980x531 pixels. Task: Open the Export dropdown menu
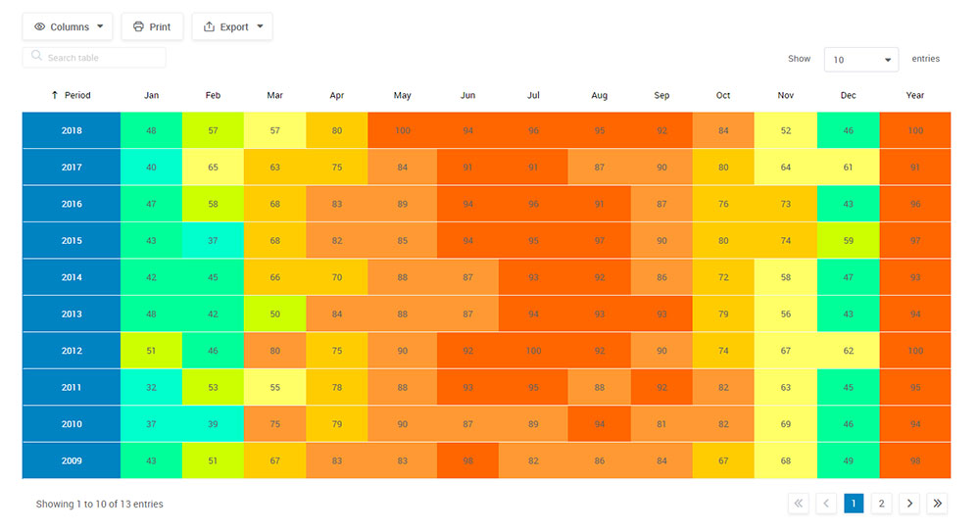[x=232, y=26]
